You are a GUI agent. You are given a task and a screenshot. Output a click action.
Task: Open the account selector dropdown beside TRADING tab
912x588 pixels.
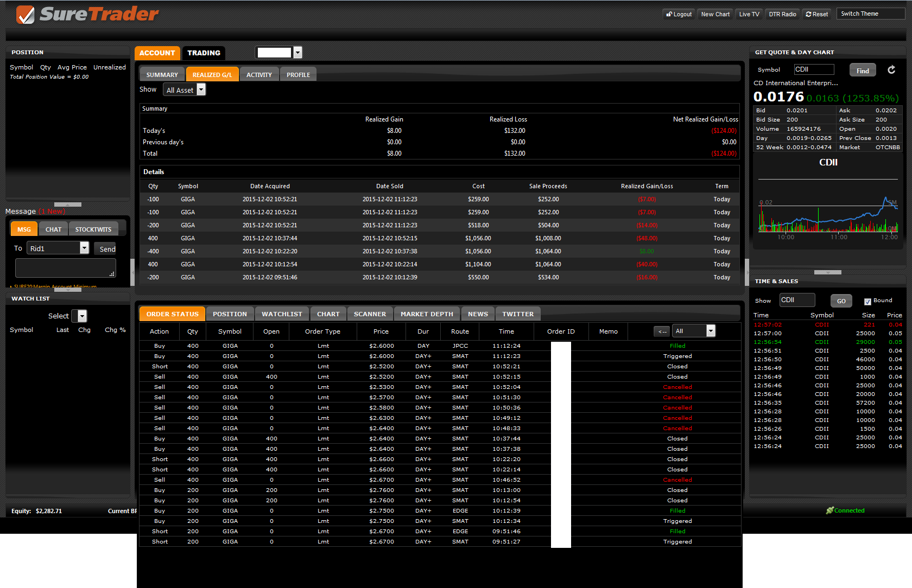point(297,53)
